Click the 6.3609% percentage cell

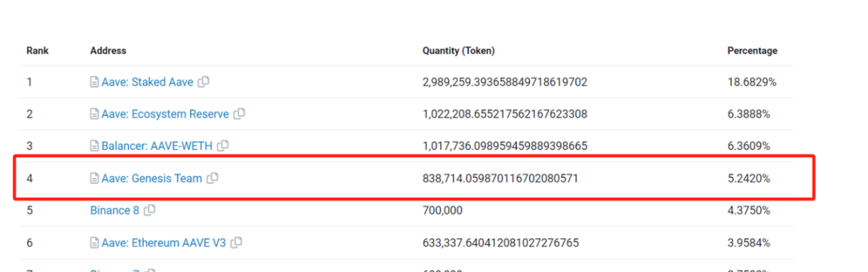point(749,146)
